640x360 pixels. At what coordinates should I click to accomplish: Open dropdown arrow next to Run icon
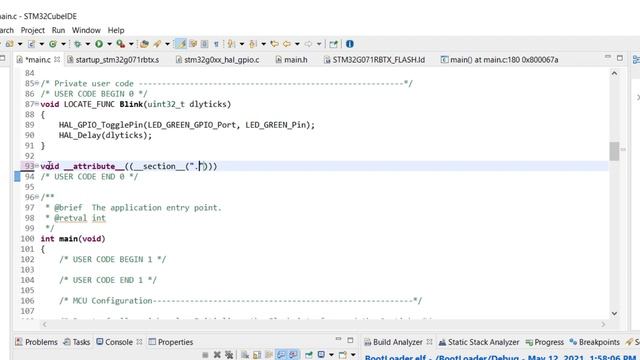point(109,44)
